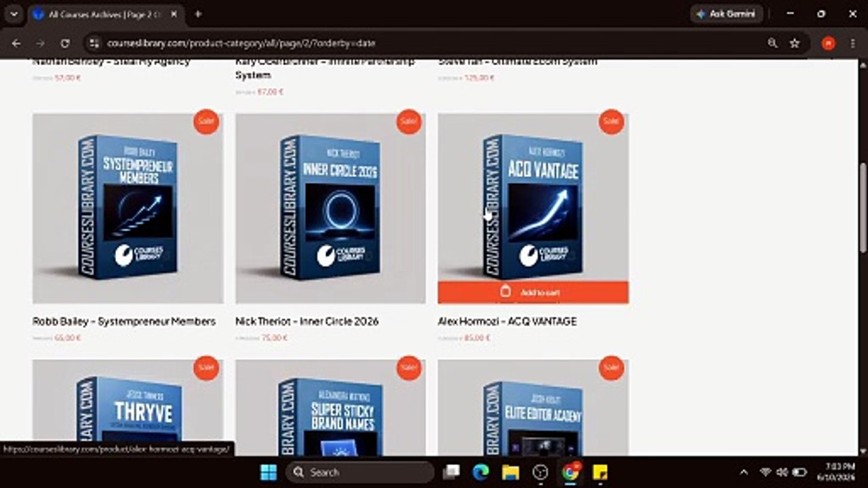Open the Wi-Fi network tray icon
Screen dimensions: 868x488
(x=766, y=472)
